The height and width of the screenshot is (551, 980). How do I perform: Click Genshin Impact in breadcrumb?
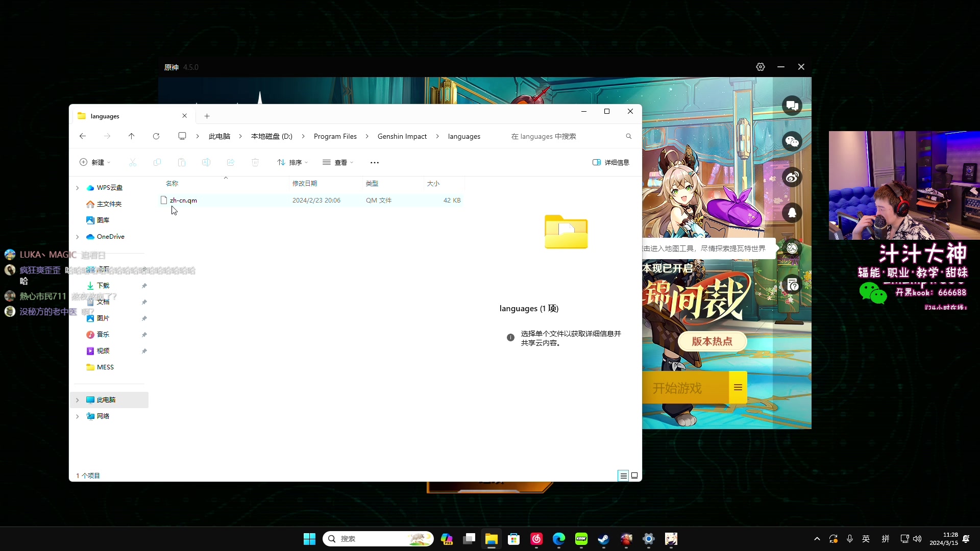pyautogui.click(x=402, y=136)
